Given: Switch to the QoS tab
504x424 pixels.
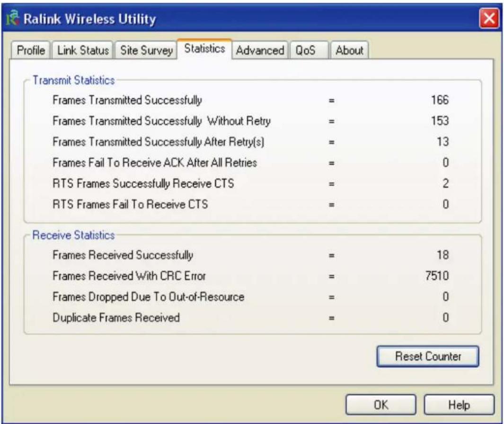Looking at the screenshot, I should point(309,50).
